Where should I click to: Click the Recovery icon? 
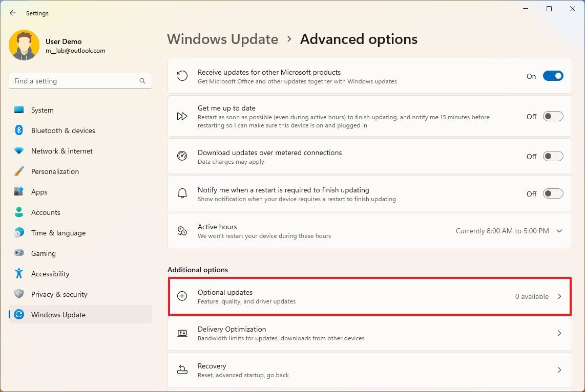[x=182, y=370]
